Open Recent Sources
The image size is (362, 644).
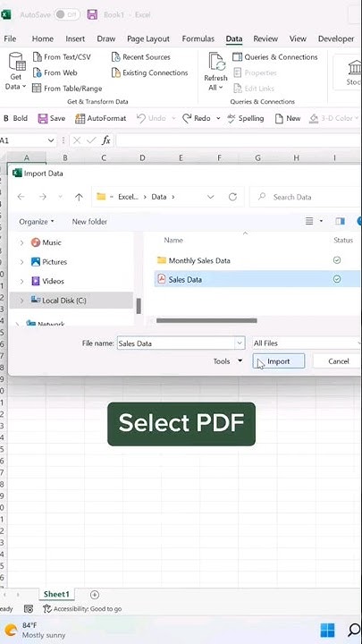141,57
